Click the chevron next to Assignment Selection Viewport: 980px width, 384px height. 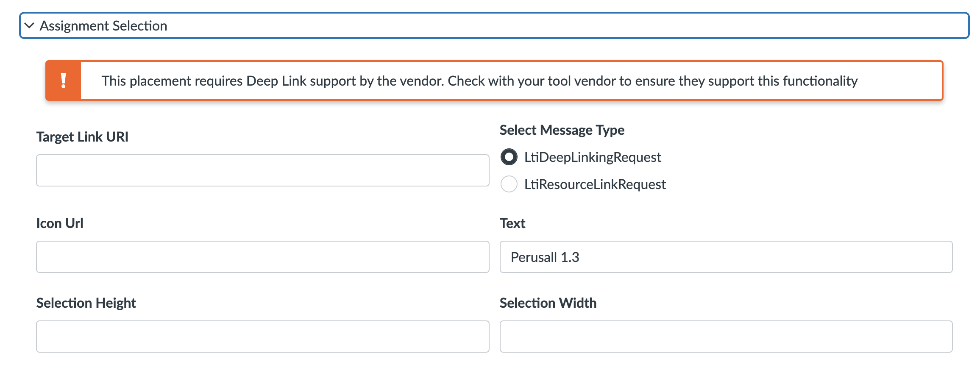[29, 25]
